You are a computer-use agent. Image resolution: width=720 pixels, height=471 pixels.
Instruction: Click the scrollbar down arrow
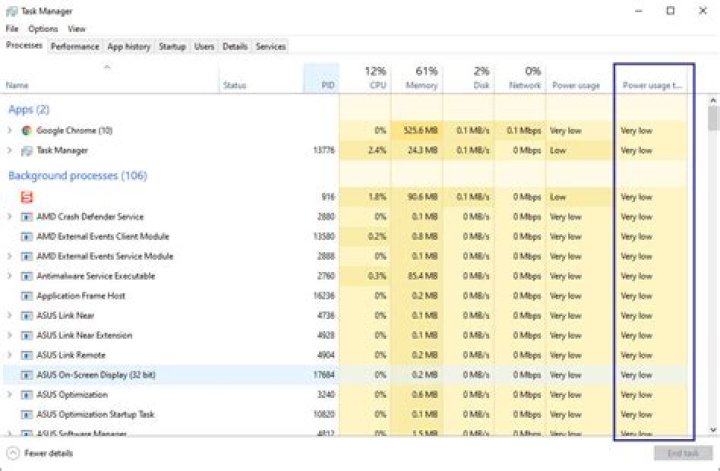[713, 430]
